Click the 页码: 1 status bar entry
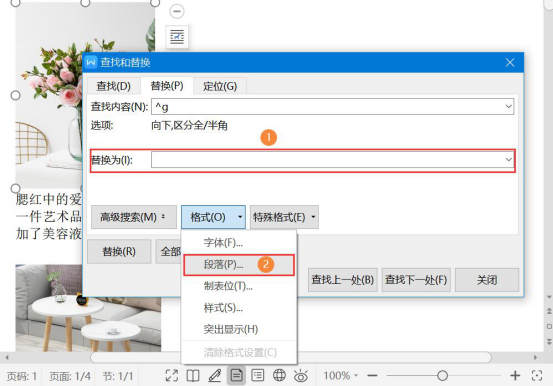 click(x=22, y=376)
